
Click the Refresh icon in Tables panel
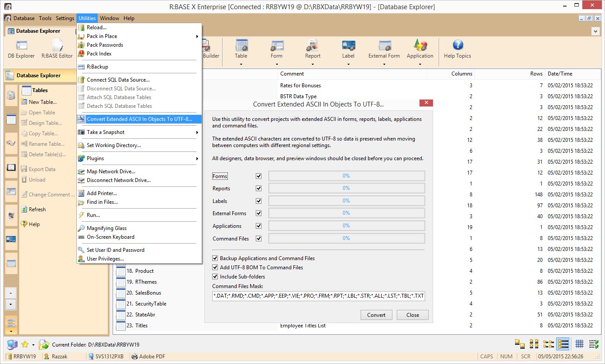[24, 209]
